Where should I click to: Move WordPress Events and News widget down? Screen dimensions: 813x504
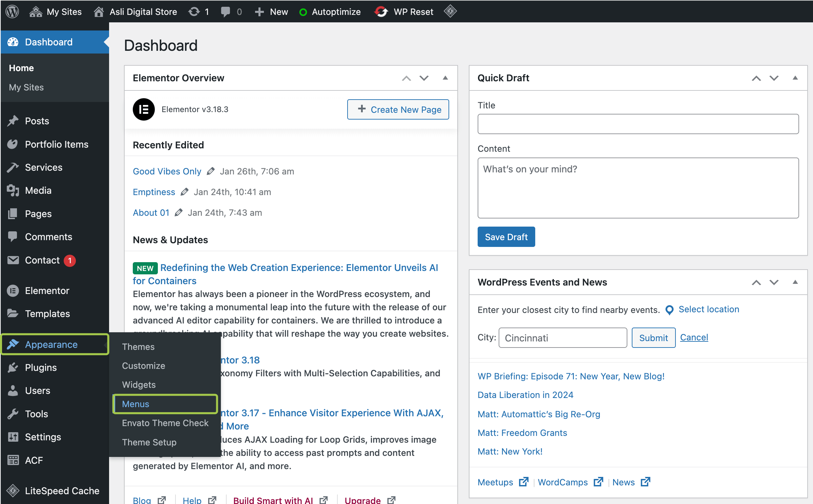pyautogui.click(x=774, y=282)
